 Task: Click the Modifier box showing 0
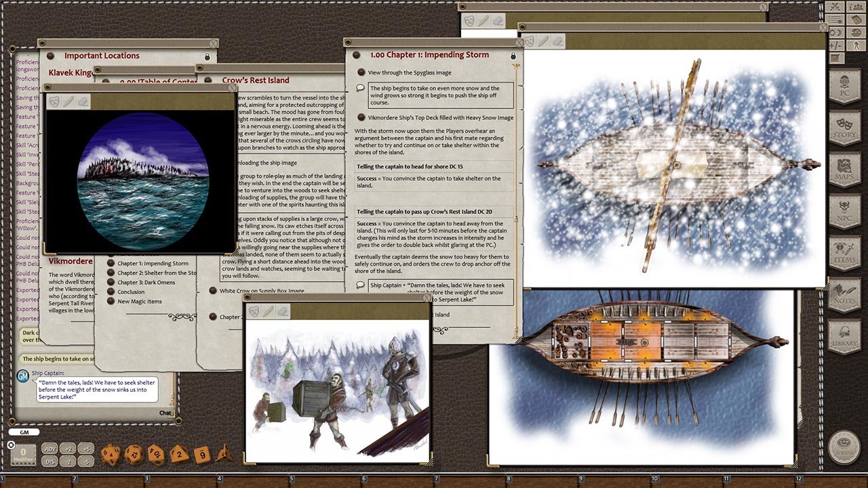click(23, 455)
